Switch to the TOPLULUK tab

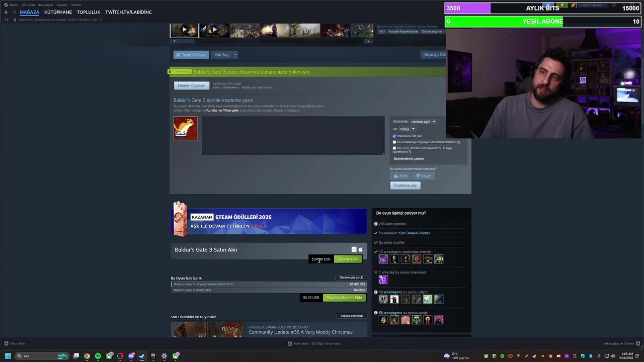89,12
